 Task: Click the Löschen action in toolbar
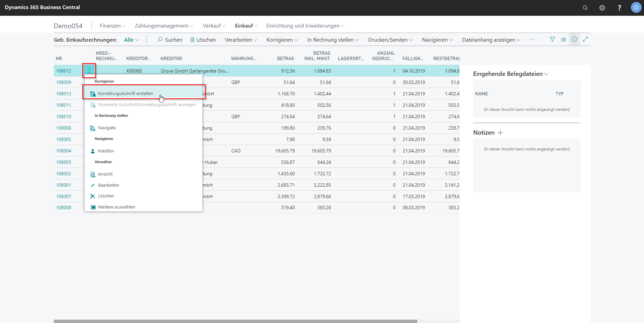point(203,40)
